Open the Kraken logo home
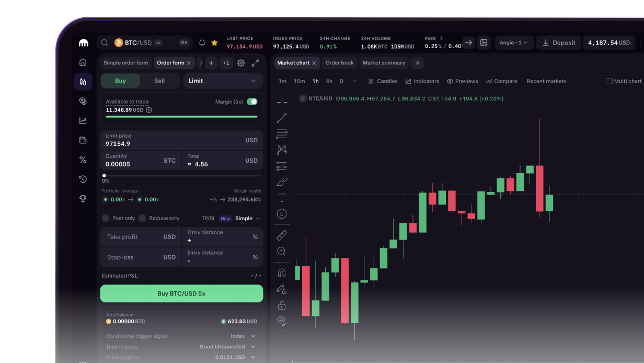The height and width of the screenshot is (363, 644). tap(83, 43)
